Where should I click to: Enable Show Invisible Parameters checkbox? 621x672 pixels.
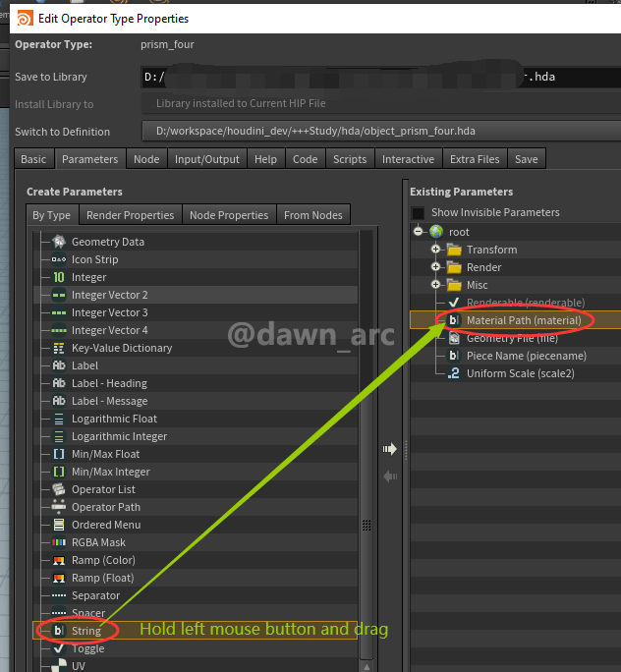[x=419, y=213]
